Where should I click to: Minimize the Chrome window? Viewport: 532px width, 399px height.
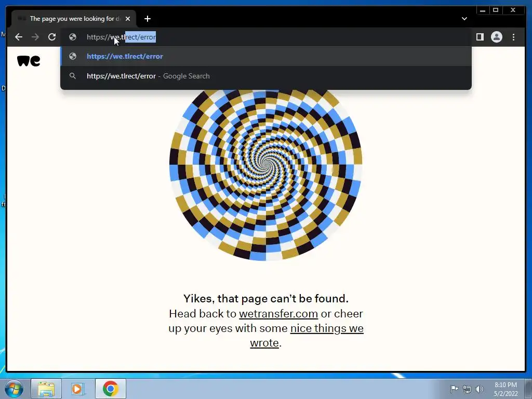[x=483, y=10]
